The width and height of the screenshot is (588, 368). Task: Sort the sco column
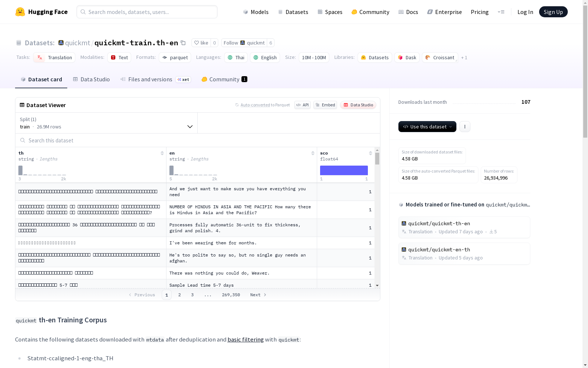point(370,153)
